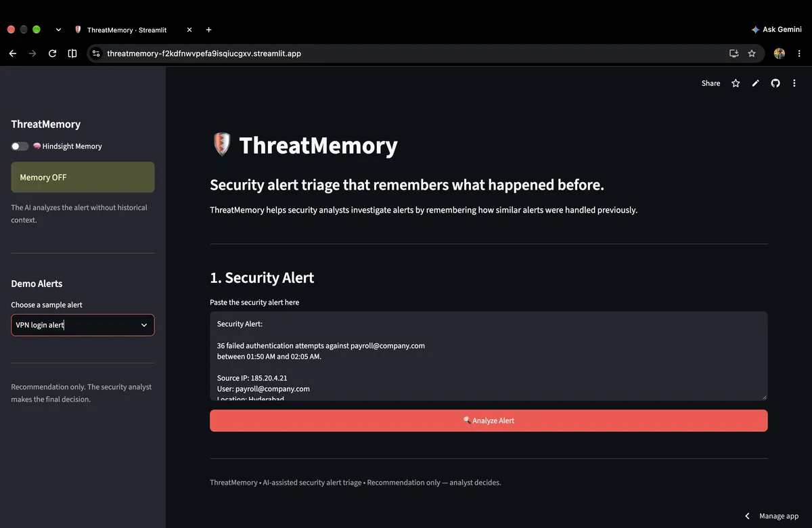Screen dimensions: 812x528
Task: View site information icon in address bar
Action: 96,53
